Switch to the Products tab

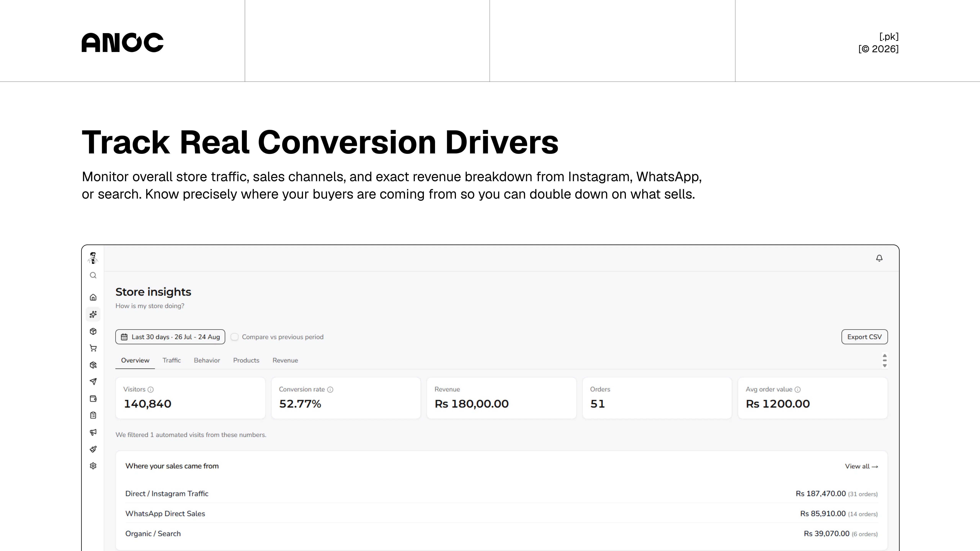click(x=246, y=360)
